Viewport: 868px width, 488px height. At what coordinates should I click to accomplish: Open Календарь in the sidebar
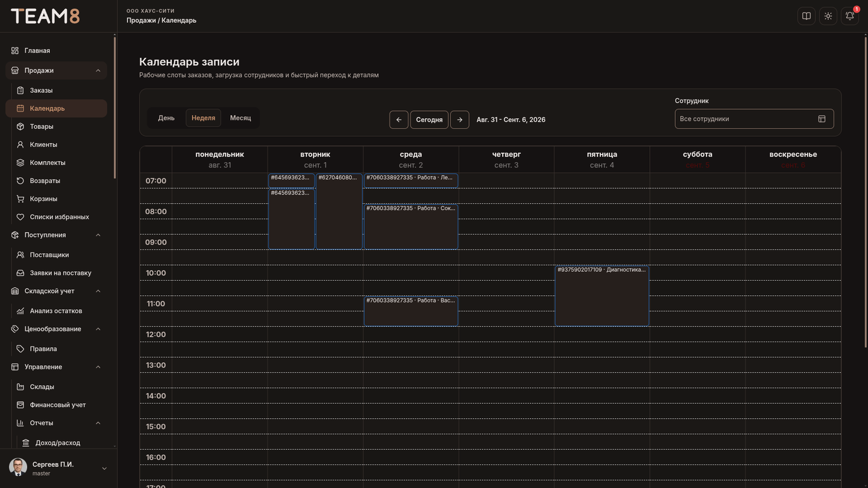tap(56, 108)
